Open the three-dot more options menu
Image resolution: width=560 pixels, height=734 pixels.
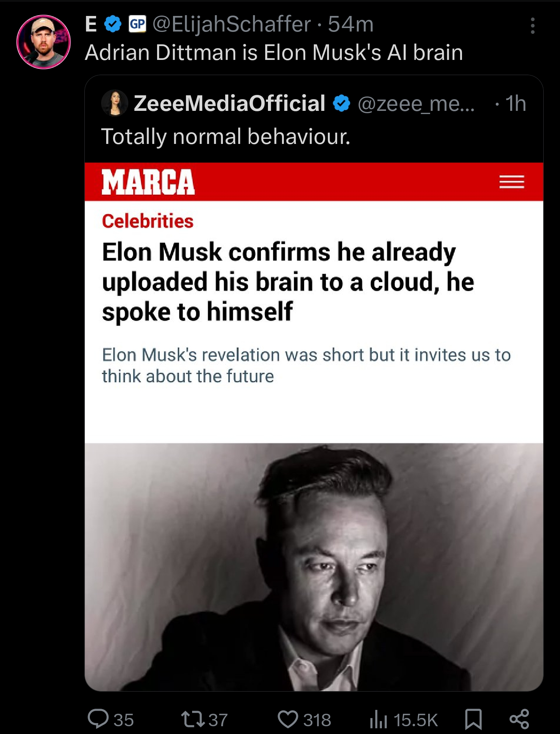tap(533, 26)
